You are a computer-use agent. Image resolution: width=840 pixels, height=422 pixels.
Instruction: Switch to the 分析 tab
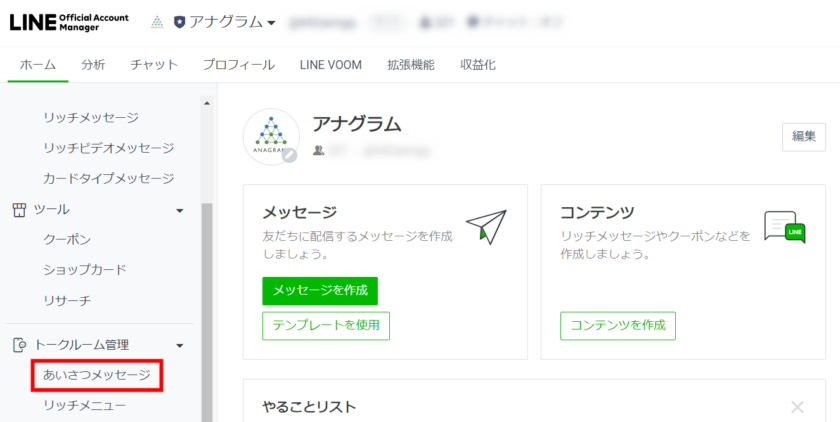coord(93,65)
